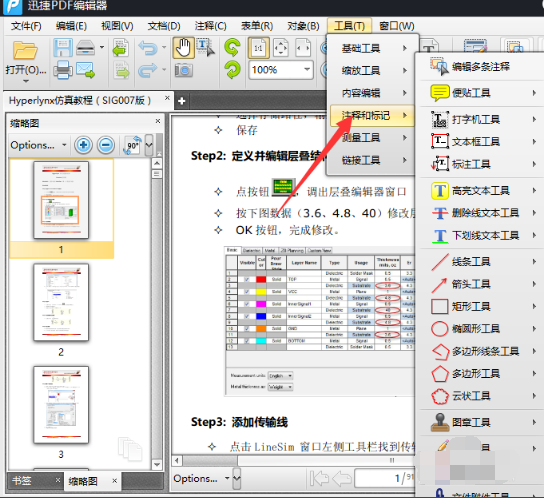Expand the 打开(O) dropdown arrow
The image size is (544, 498).
pos(26,81)
